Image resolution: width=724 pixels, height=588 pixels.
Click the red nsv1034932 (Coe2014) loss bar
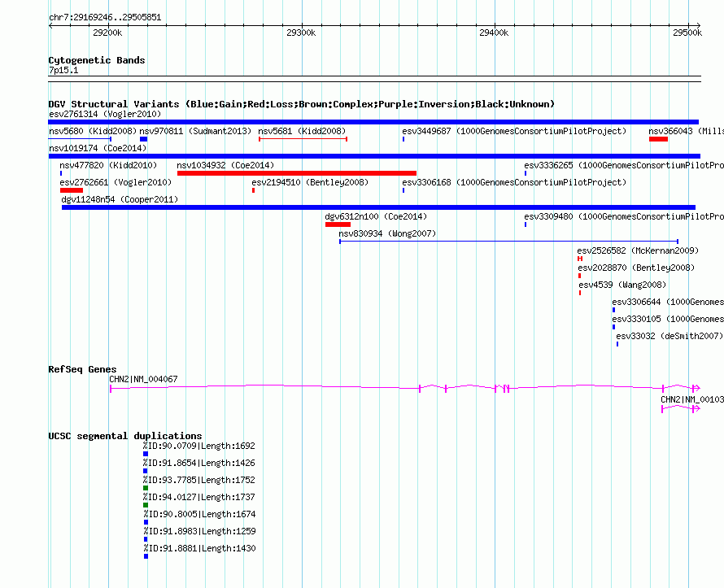[296, 173]
